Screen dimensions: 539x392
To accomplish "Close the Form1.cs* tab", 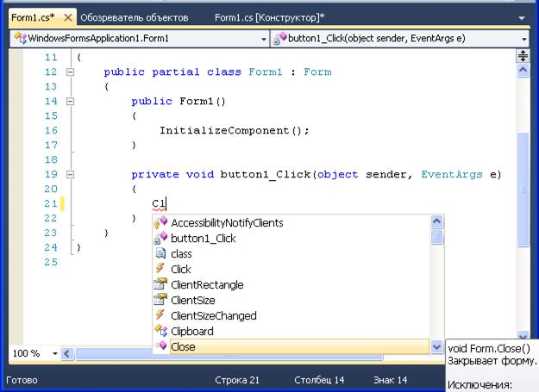I will (68, 17).
